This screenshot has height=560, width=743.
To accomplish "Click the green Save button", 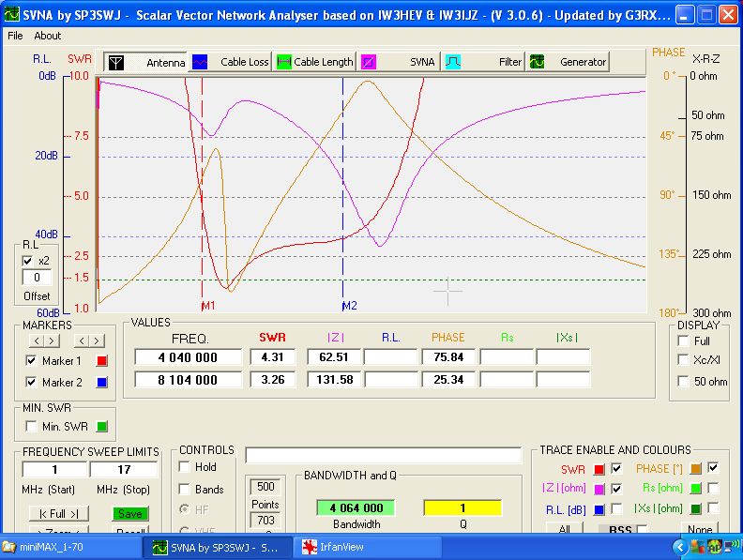I will [131, 513].
